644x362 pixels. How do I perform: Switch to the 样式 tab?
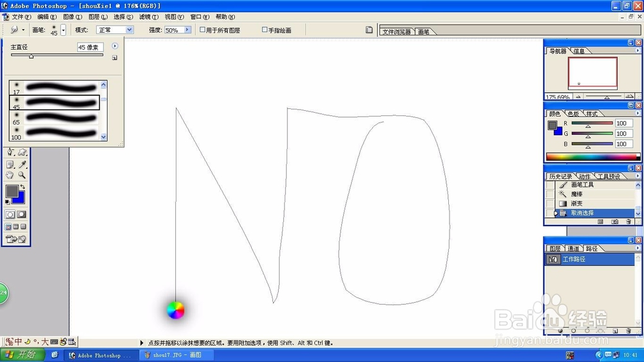click(592, 114)
